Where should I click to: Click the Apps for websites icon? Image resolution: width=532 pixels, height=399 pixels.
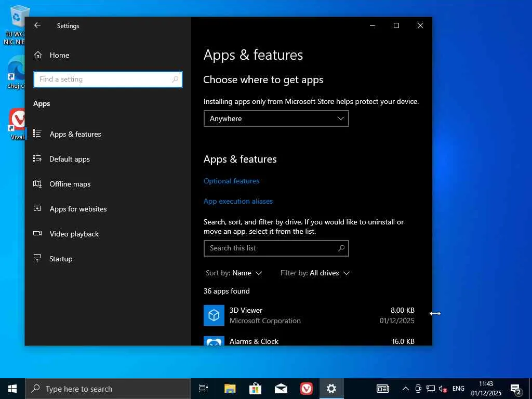pyautogui.click(x=37, y=209)
